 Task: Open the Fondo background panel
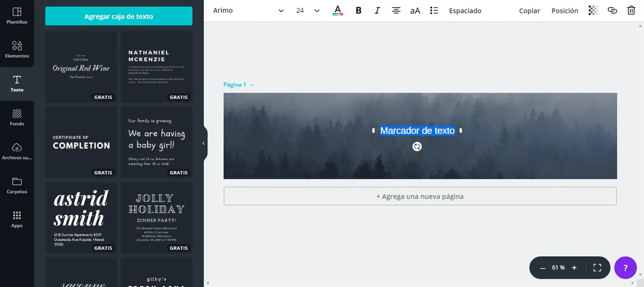(17, 118)
